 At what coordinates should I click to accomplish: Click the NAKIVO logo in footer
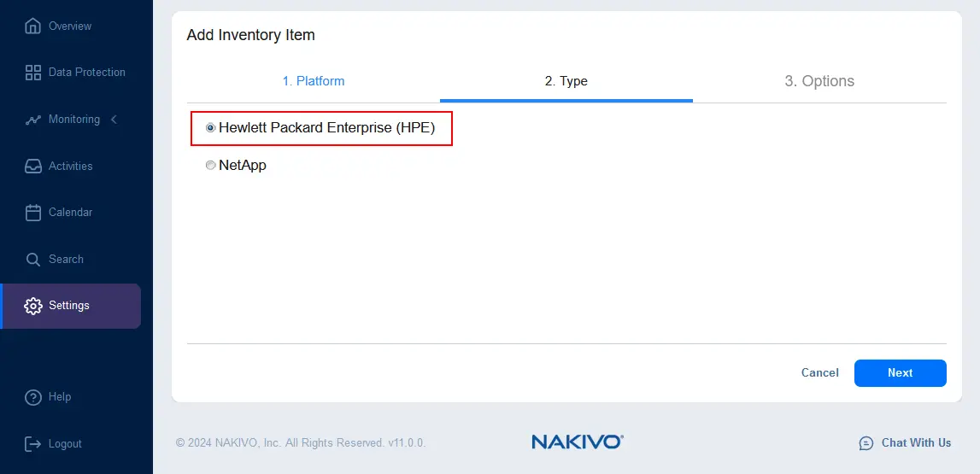[x=578, y=442]
